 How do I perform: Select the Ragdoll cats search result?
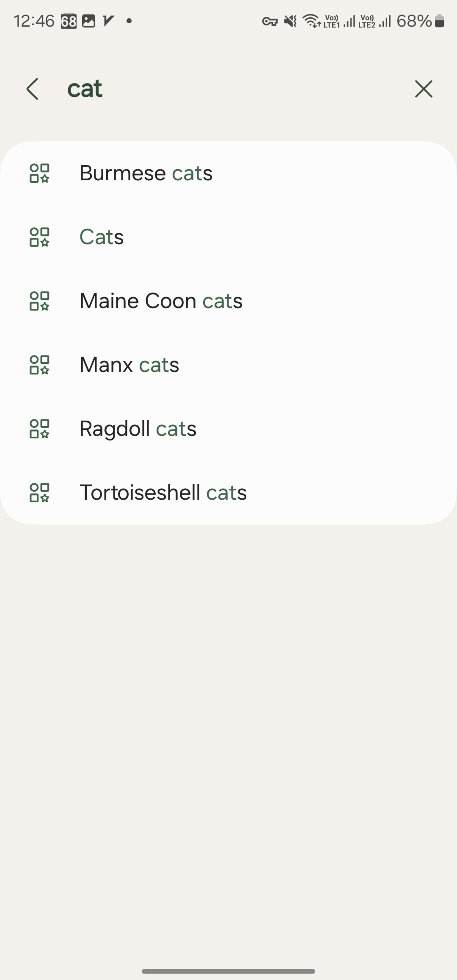pyautogui.click(x=138, y=428)
